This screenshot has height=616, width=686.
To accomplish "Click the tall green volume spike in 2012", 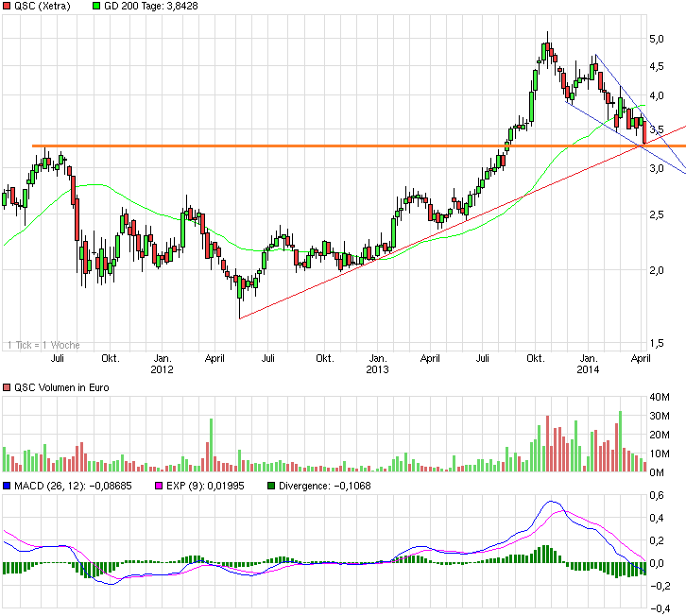I will pyautogui.click(x=212, y=445).
